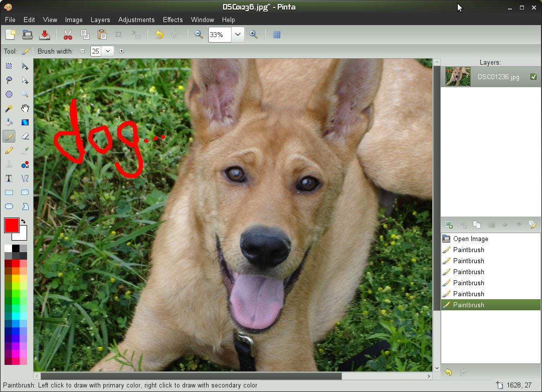Screen dimensions: 542x392
Task: Toggle visibility of DSC01236.jpg layer
Action: (x=533, y=77)
